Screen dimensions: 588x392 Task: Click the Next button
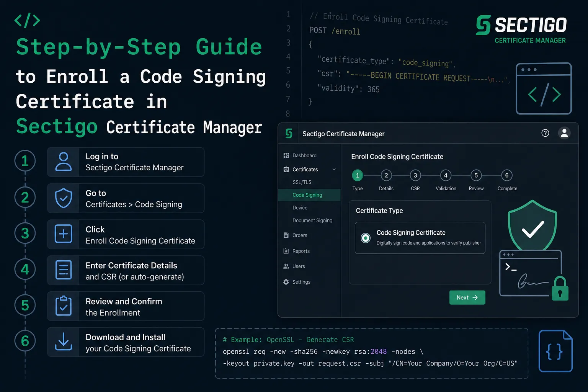[x=467, y=297]
